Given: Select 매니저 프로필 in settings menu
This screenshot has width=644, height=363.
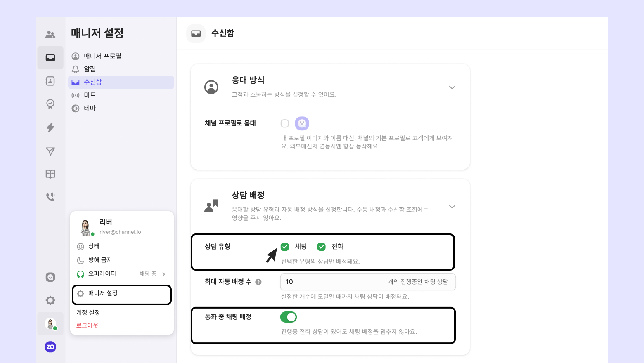Looking at the screenshot, I should pyautogui.click(x=102, y=56).
